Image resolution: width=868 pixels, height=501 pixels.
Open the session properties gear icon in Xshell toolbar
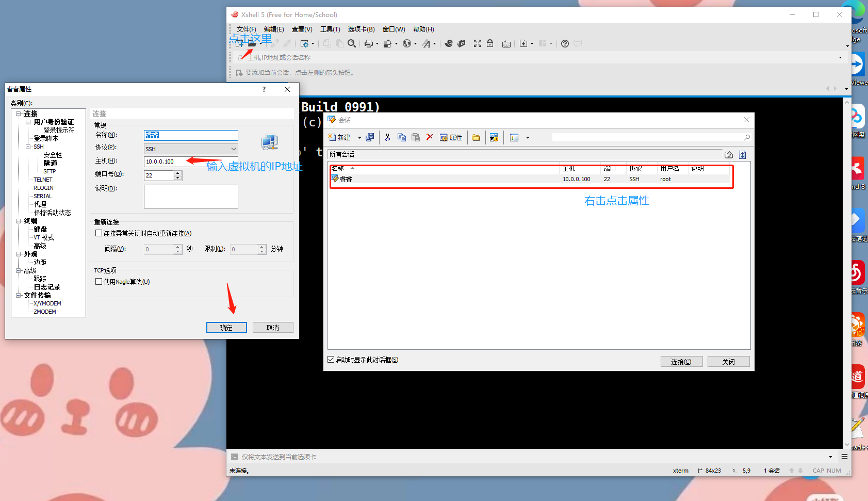click(305, 44)
